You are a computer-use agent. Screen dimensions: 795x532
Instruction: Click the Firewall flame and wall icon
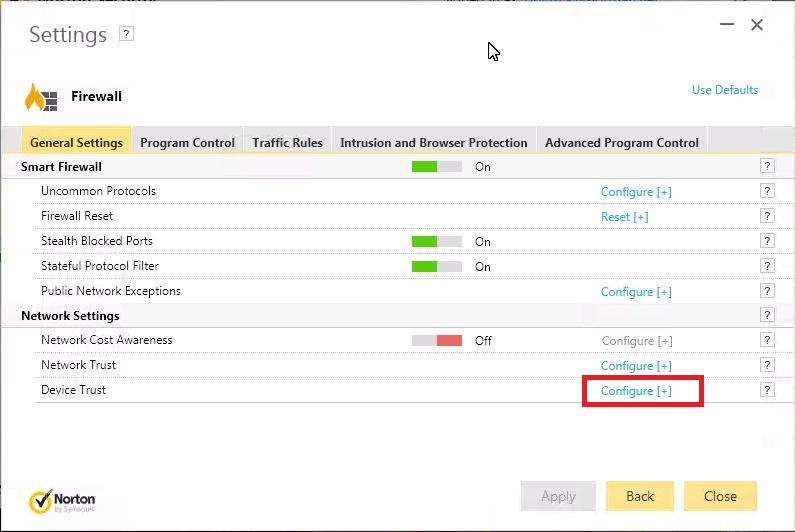pos(42,97)
